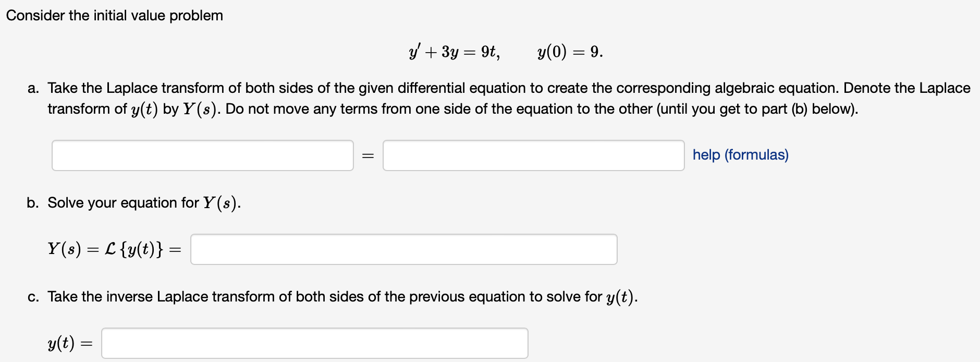
Task: Click inside the left input box in part (a)
Action: tap(202, 155)
